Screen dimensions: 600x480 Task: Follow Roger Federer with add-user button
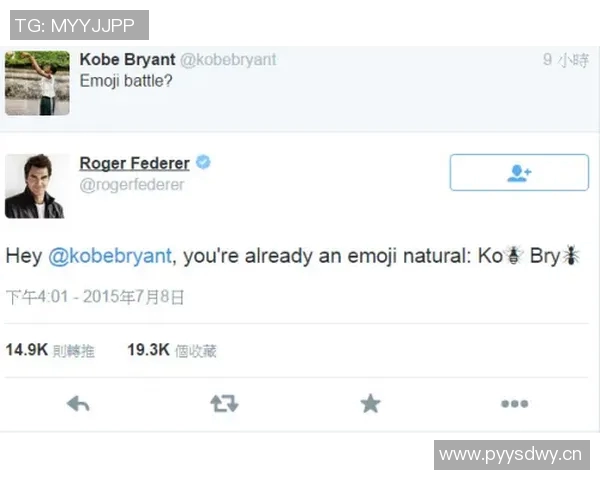tap(518, 172)
